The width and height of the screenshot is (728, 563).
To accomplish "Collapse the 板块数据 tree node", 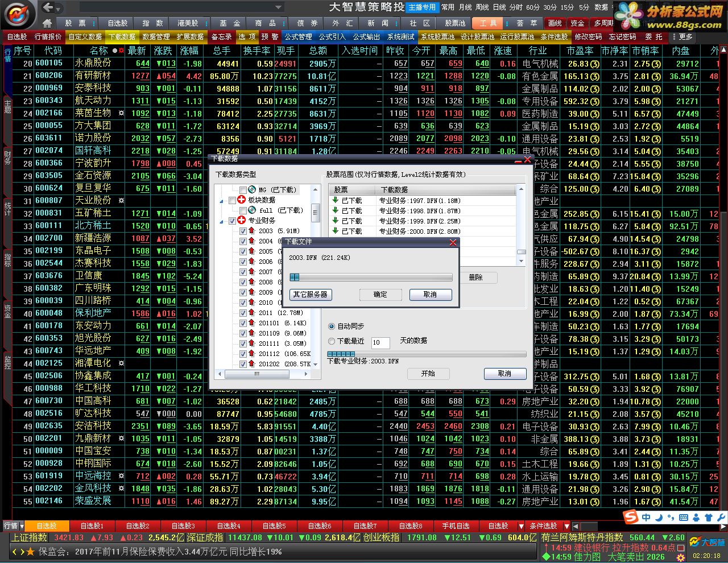I will click(x=222, y=201).
